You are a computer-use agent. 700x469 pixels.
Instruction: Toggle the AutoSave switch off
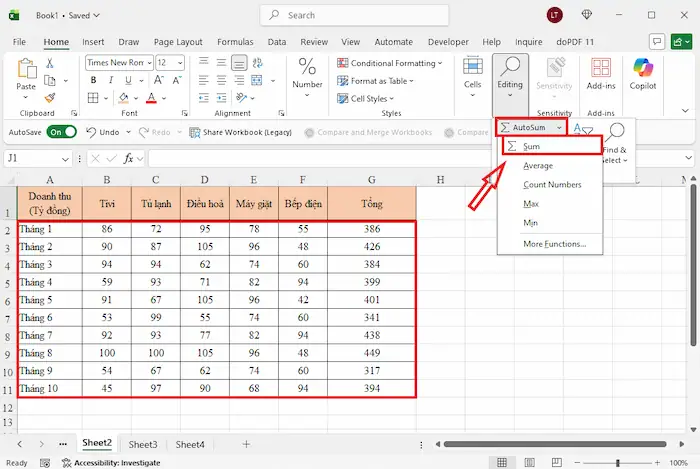point(60,132)
